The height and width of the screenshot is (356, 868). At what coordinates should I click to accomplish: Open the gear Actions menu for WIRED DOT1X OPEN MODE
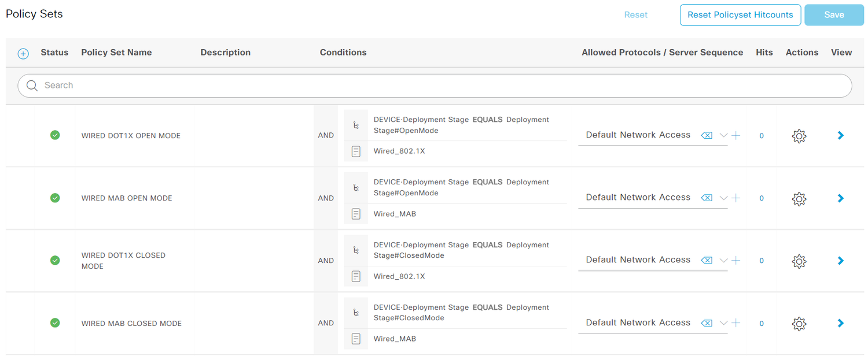click(x=799, y=136)
